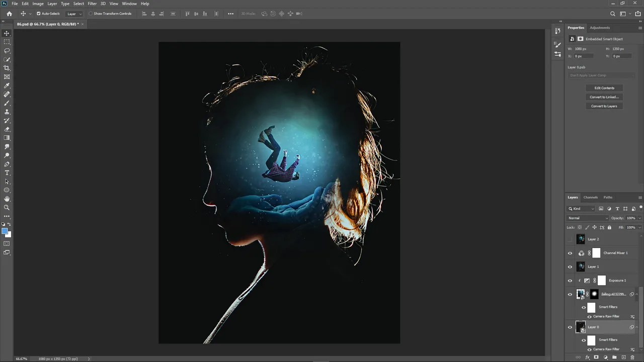This screenshot has width=644, height=362.
Task: Select the Spot Healing Brush tool
Action: point(7,94)
